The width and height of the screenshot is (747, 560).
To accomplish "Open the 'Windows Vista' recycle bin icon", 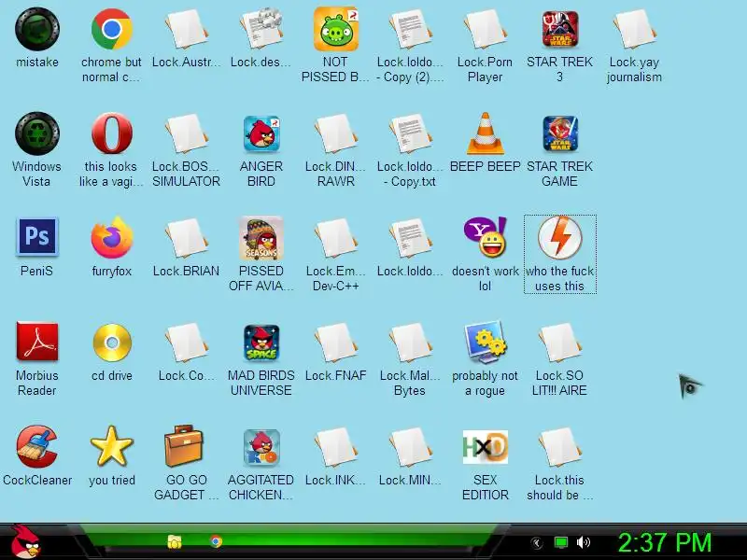I will click(x=37, y=133).
